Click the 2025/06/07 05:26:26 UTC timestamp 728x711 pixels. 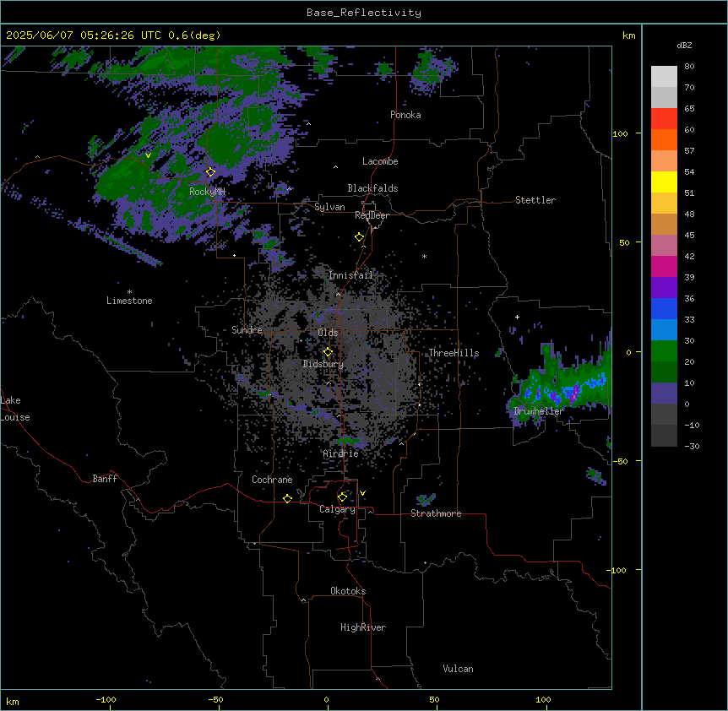[84, 35]
